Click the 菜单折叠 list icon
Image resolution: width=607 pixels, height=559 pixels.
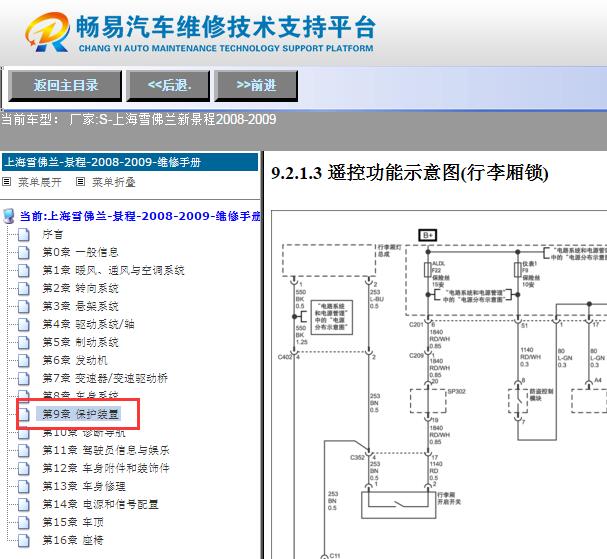pyautogui.click(x=80, y=181)
